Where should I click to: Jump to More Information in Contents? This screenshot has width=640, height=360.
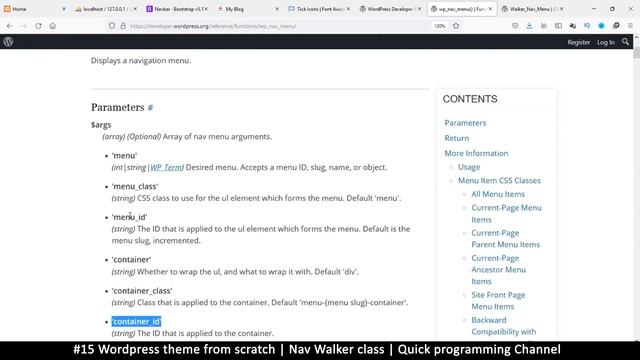coord(476,153)
